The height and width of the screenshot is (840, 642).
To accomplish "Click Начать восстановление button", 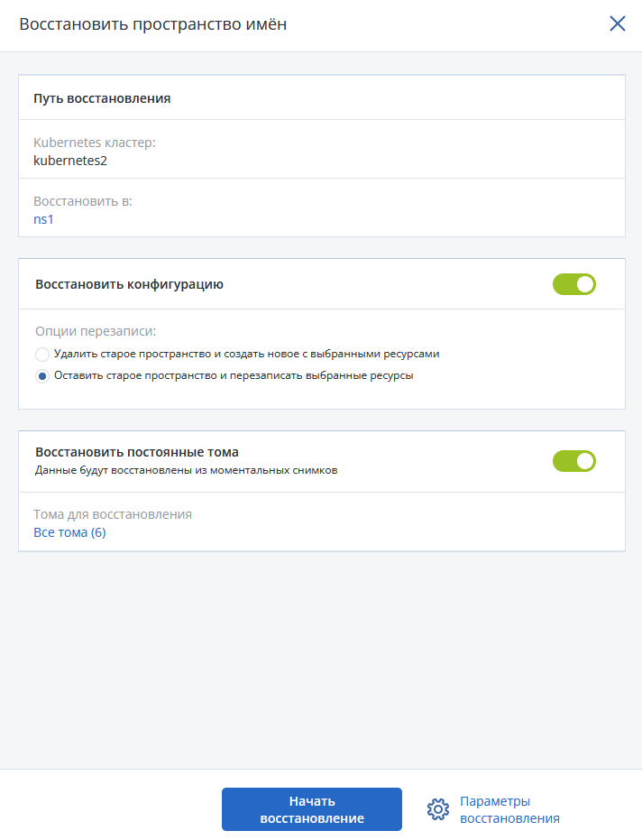I will pyautogui.click(x=312, y=809).
